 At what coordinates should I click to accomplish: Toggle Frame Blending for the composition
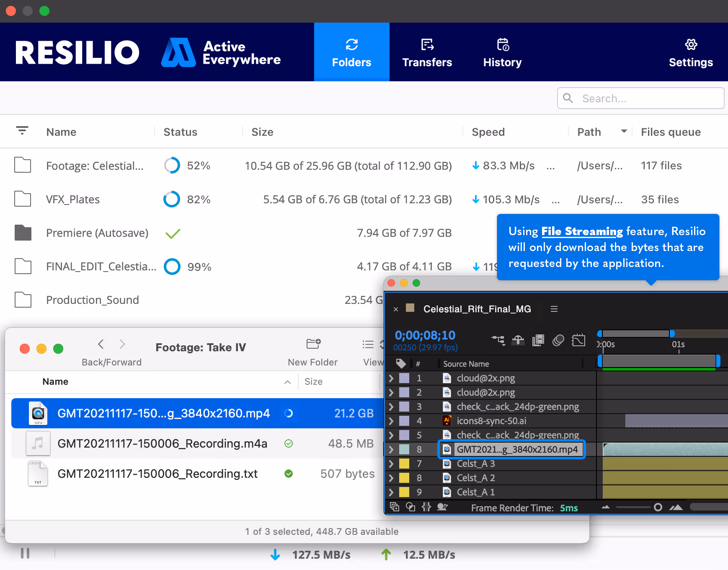(x=538, y=340)
